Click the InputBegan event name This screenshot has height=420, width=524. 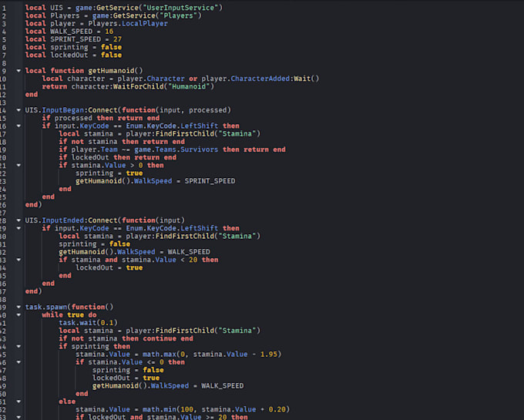63,110
